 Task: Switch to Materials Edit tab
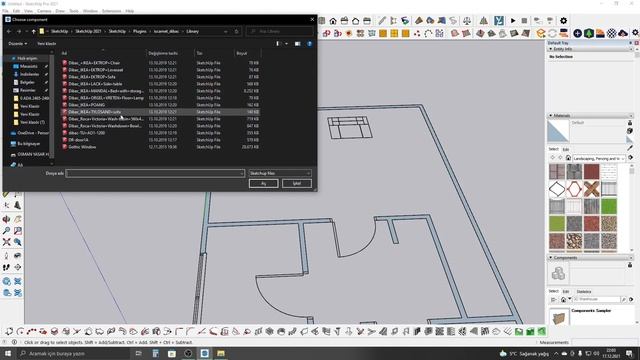(x=566, y=149)
